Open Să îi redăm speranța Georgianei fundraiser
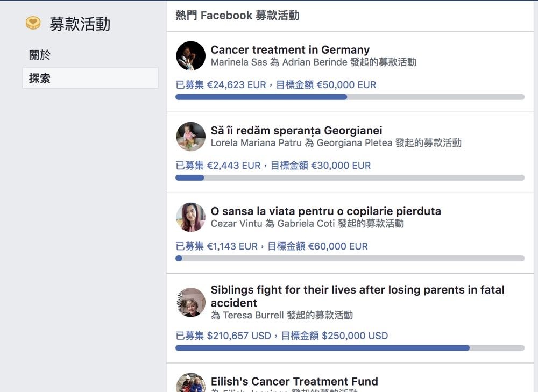This screenshot has height=392, width=538. (296, 131)
